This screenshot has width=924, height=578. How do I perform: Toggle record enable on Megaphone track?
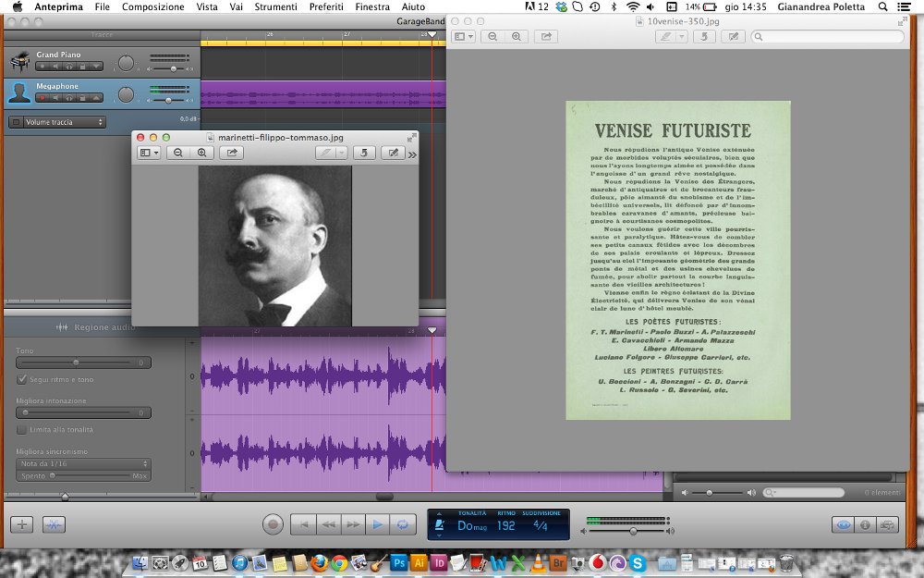coord(42,98)
